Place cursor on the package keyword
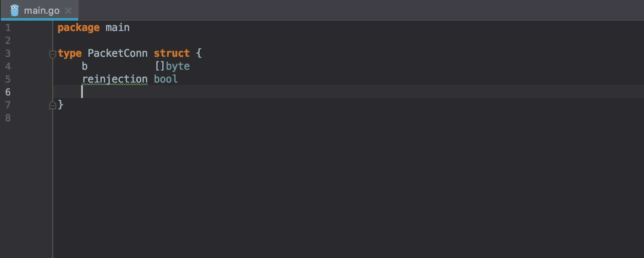This screenshot has width=644, height=258. [x=79, y=28]
